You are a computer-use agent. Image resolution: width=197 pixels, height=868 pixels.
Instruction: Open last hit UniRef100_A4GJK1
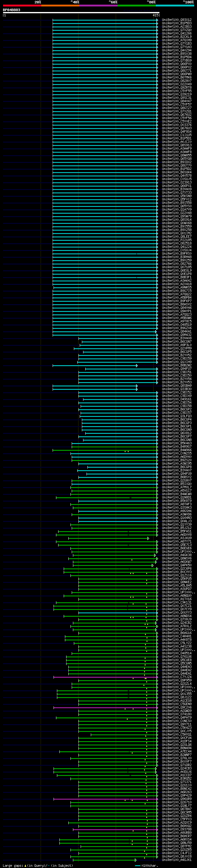[177, 860]
